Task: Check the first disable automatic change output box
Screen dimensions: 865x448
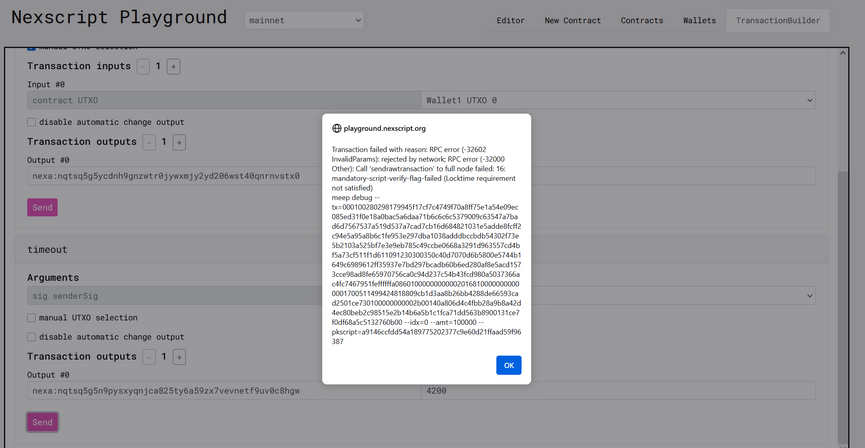Action: (32, 122)
